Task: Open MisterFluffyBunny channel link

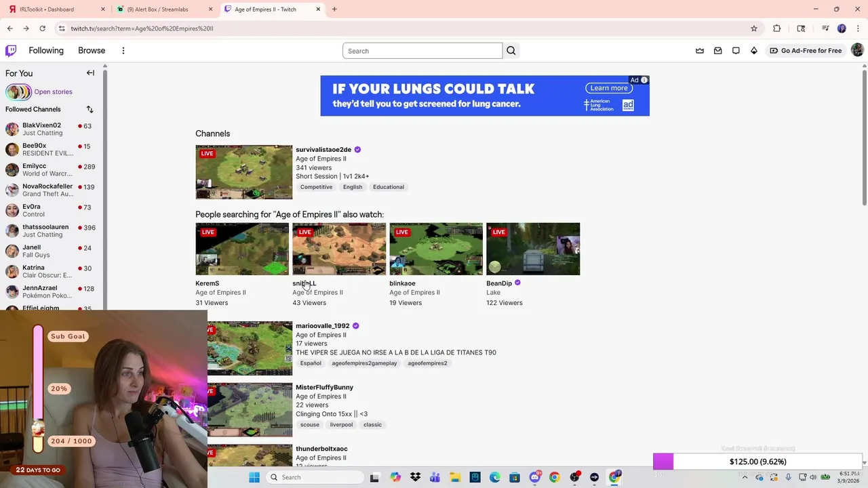Action: (x=324, y=388)
